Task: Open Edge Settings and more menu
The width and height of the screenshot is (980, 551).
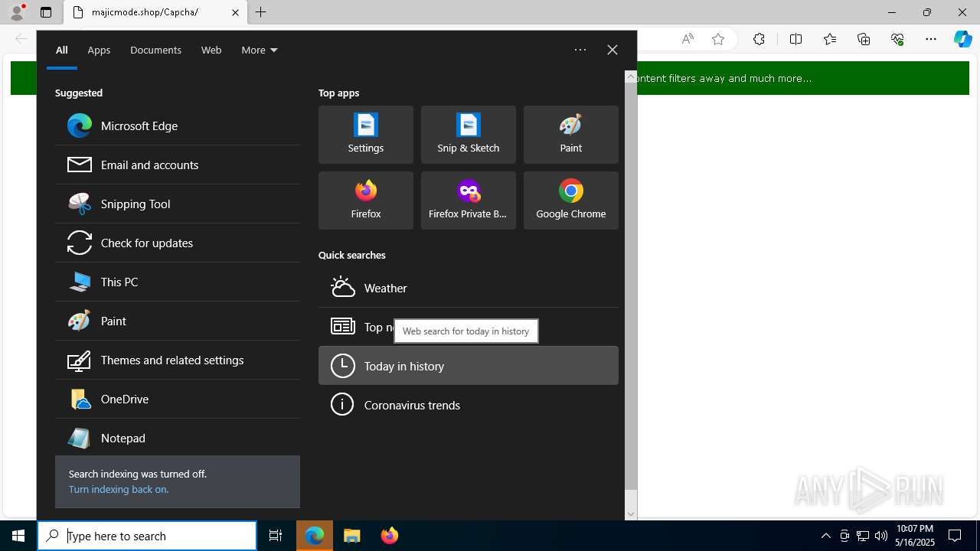Action: coord(931,39)
